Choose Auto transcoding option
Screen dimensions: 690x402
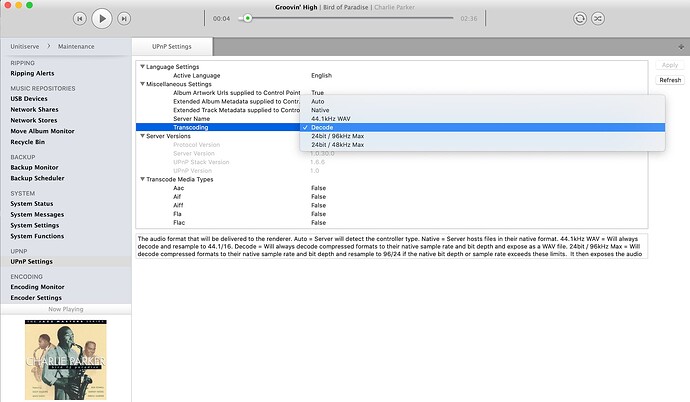482,101
